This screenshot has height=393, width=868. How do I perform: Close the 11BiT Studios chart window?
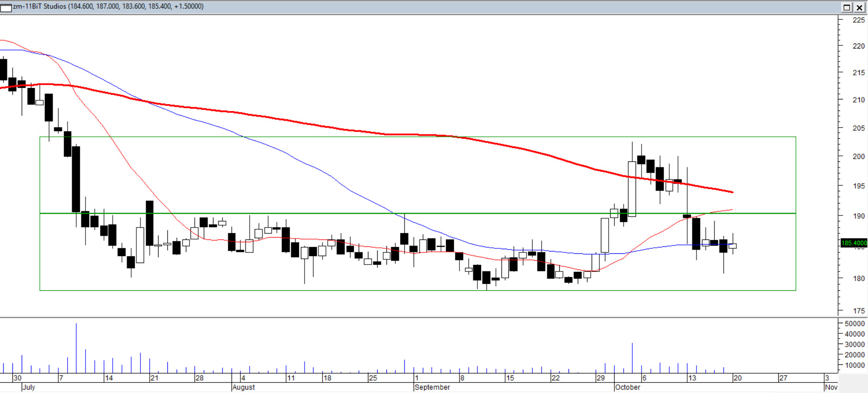tap(859, 7)
